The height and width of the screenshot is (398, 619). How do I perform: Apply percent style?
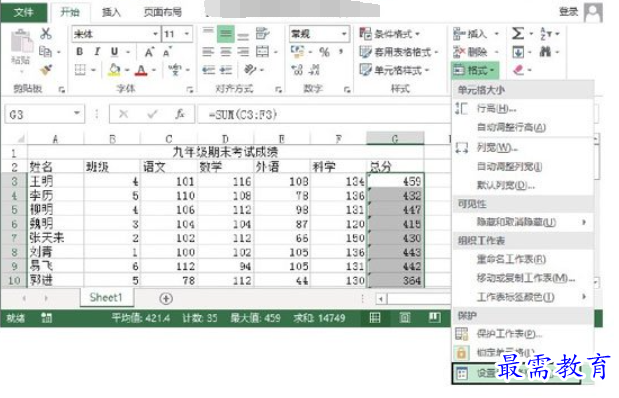(324, 52)
